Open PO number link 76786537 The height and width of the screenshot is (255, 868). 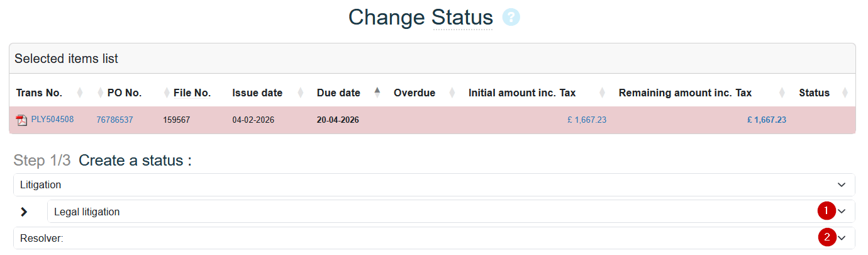[114, 120]
